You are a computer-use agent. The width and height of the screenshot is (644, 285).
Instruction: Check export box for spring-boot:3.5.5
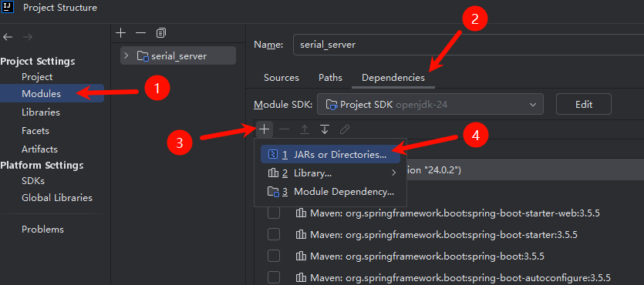point(274,256)
